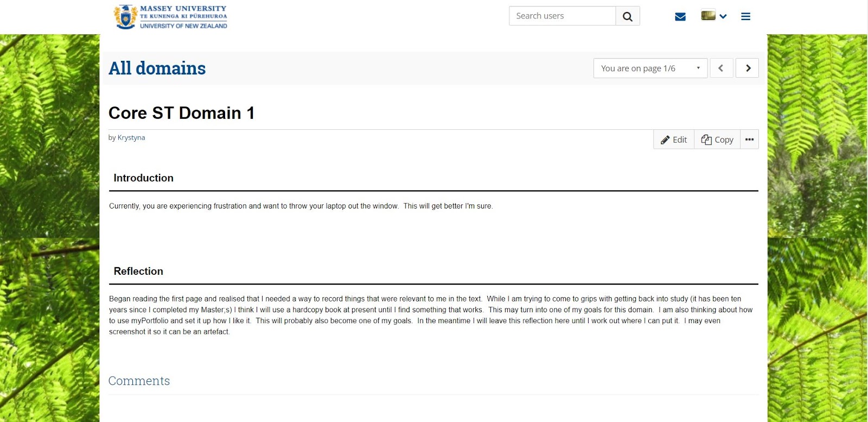Click the introduction paragraph about frustration
This screenshot has width=868, height=422.
(x=301, y=206)
